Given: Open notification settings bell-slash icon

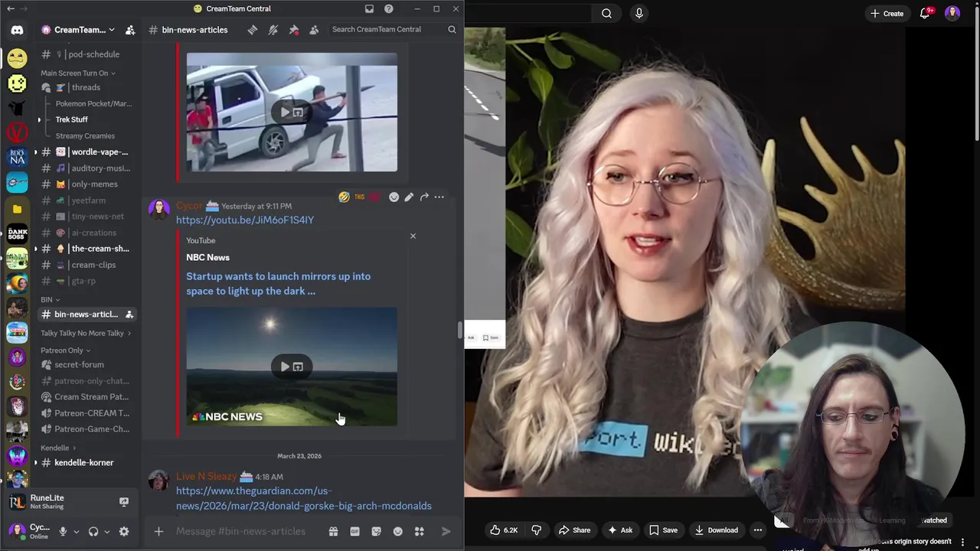Looking at the screenshot, I should coord(273,29).
